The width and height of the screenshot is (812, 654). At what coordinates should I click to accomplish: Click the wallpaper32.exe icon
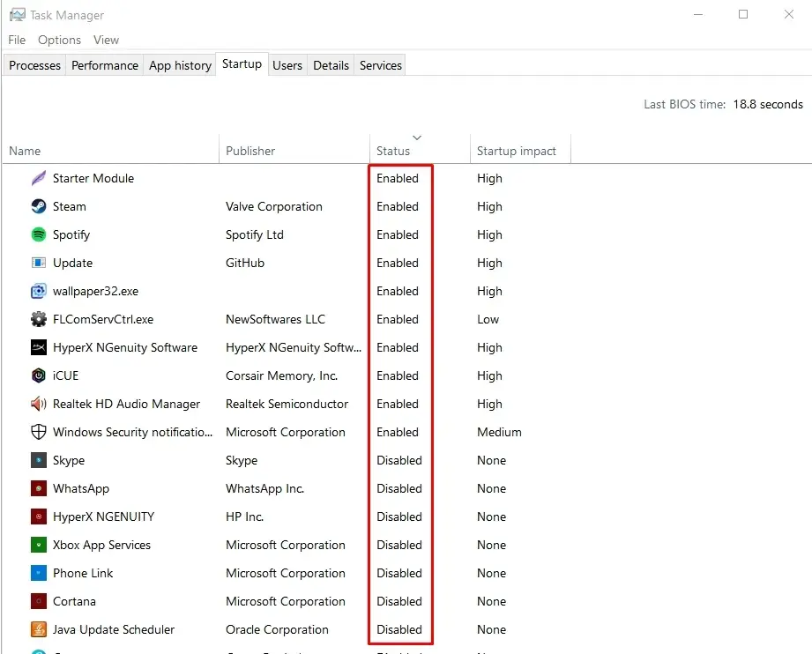tap(38, 291)
